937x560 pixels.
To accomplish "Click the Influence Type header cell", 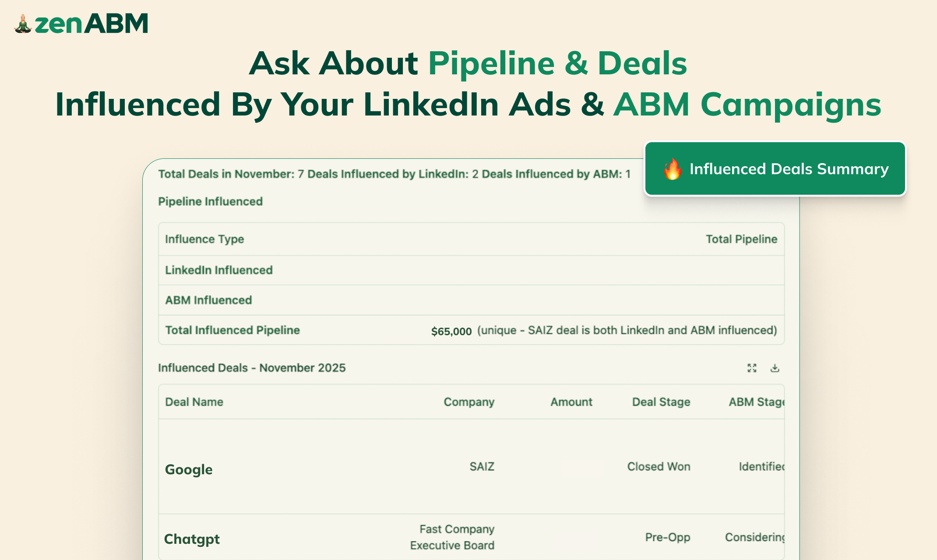I will pos(204,239).
